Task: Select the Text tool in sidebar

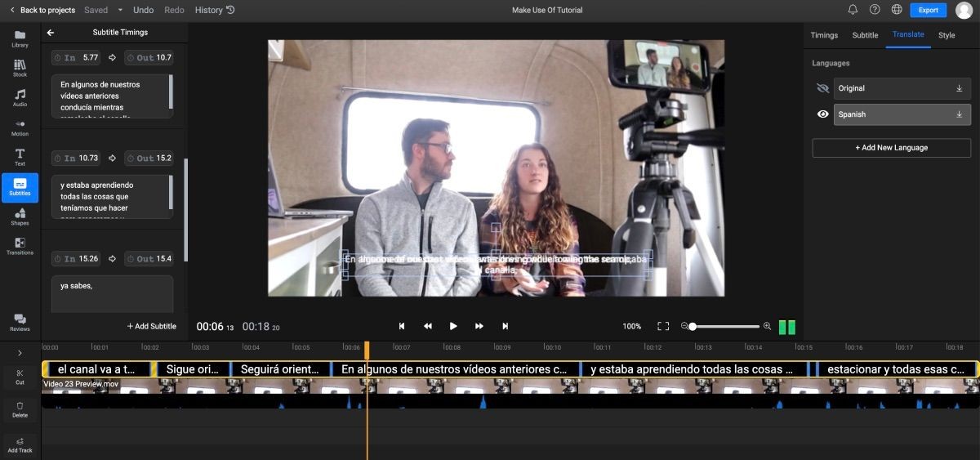Action: pos(20,158)
